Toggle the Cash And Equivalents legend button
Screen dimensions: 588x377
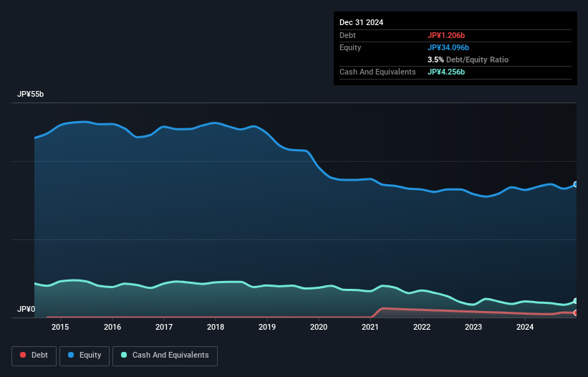(165, 355)
